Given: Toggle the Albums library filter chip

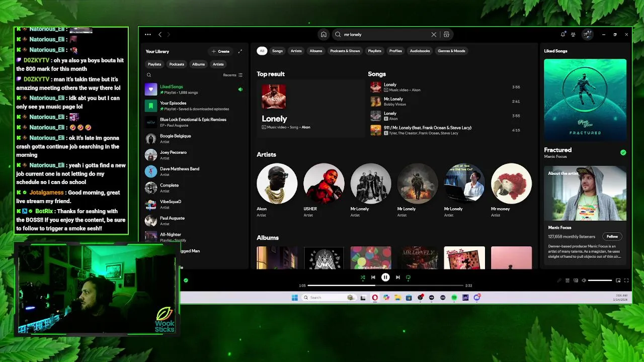Looking at the screenshot, I should coord(198,64).
